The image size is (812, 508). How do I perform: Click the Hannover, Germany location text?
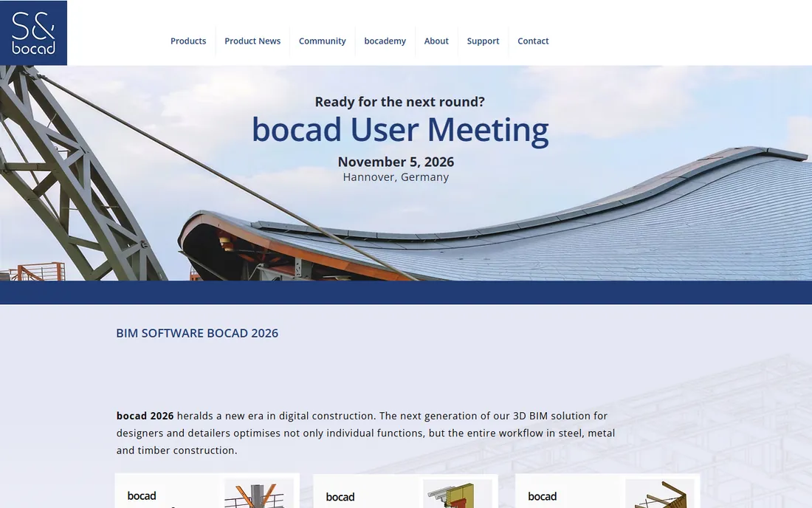pos(396,177)
